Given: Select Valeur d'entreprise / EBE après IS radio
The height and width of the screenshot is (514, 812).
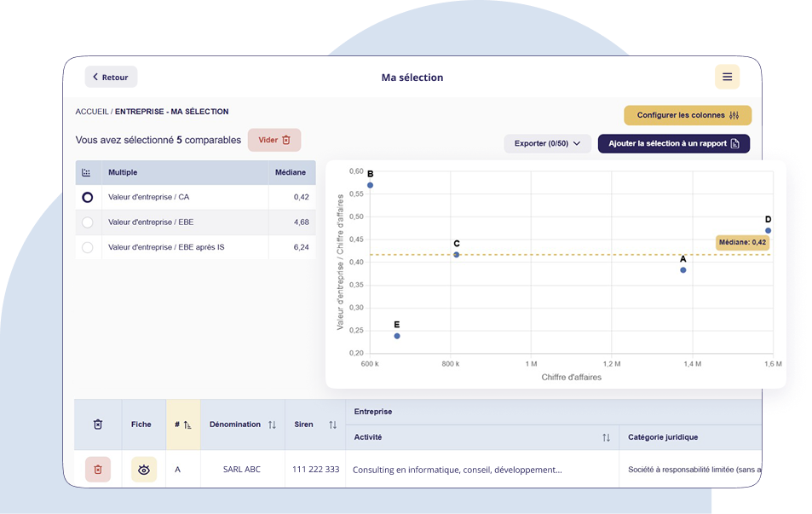Looking at the screenshot, I should (88, 247).
